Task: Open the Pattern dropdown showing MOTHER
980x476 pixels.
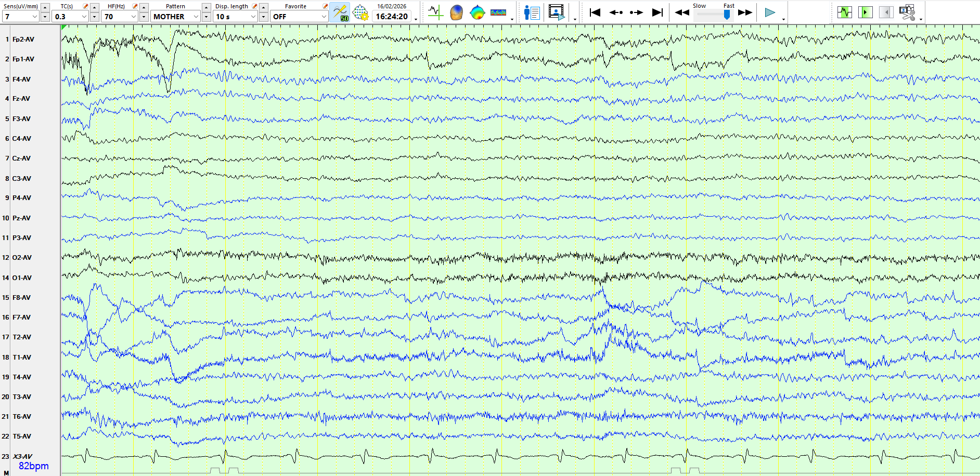Action: 176,17
